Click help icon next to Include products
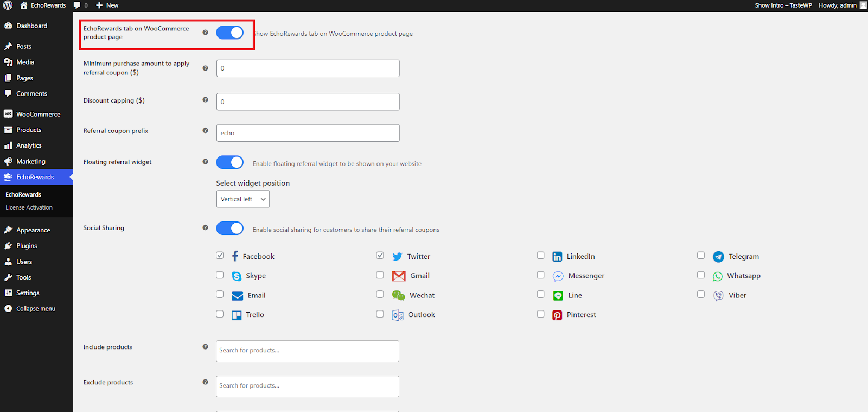Viewport: 868px width, 412px height. (x=205, y=347)
